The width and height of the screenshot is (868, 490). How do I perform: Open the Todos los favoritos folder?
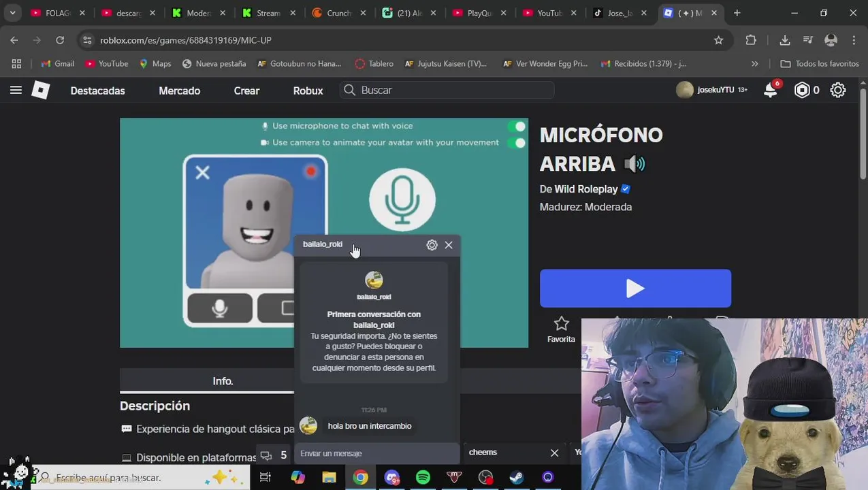[x=820, y=63]
